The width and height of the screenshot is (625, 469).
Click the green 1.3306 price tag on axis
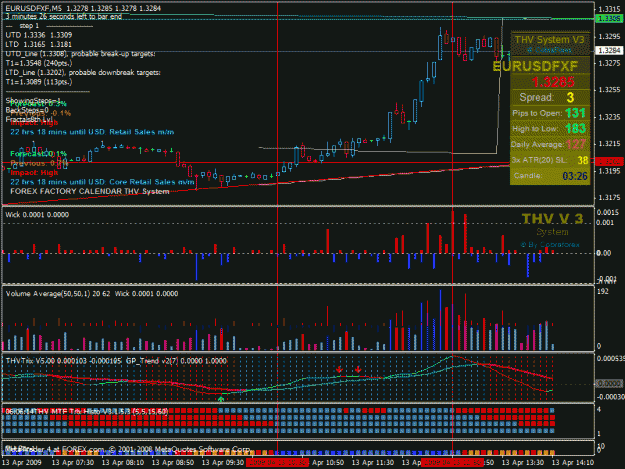(609, 19)
